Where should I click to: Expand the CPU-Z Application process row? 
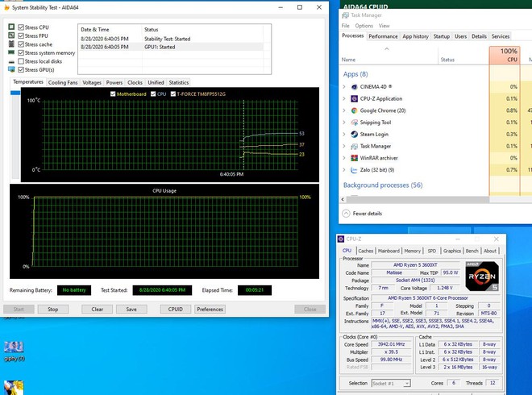344,98
